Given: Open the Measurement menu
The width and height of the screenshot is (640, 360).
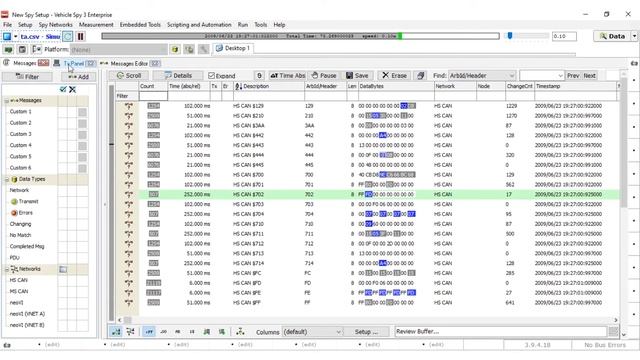Looking at the screenshot, I should [96, 25].
